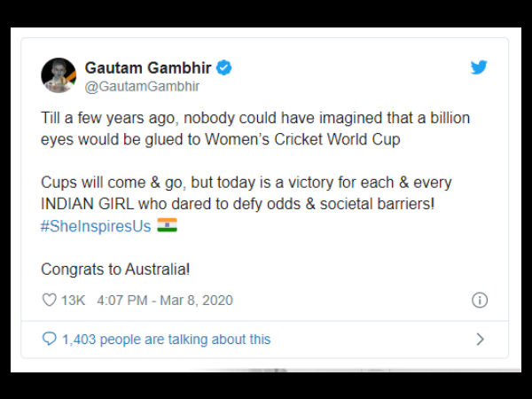532x399 pixels.
Task: Click the 4:07 PM - Mar 8, 2020 timestamp
Action: click(164, 300)
